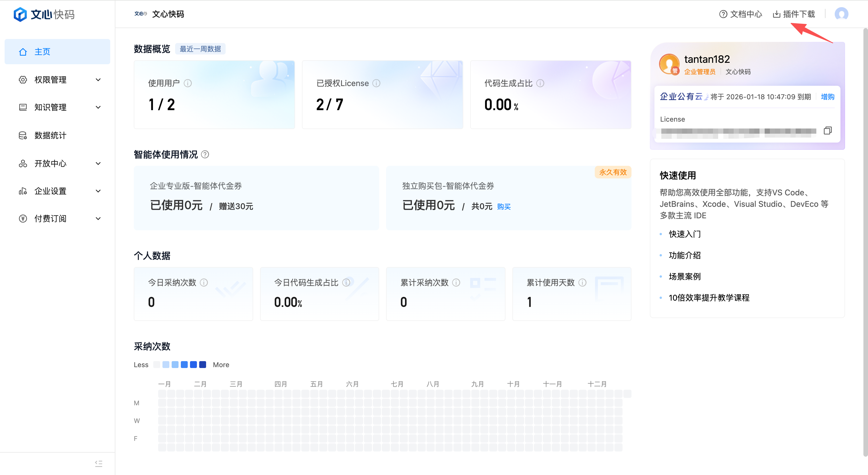The image size is (868, 475).
Task: Click info icon beside 累计使用天数
Action: 582,283
